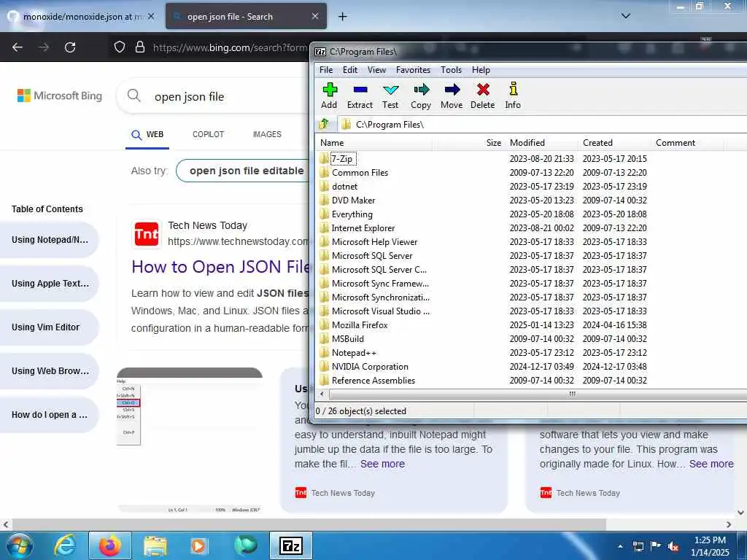
Task: Click the 7-Zip address path field
Action: click(542, 124)
